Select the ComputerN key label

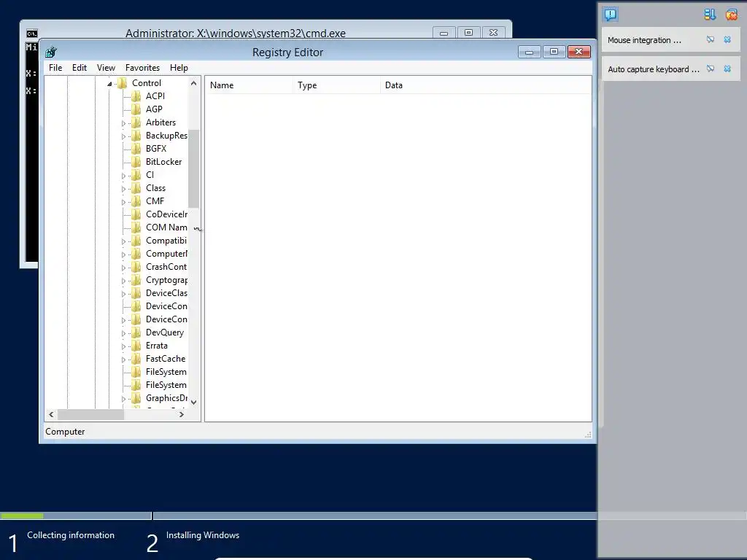167,254
